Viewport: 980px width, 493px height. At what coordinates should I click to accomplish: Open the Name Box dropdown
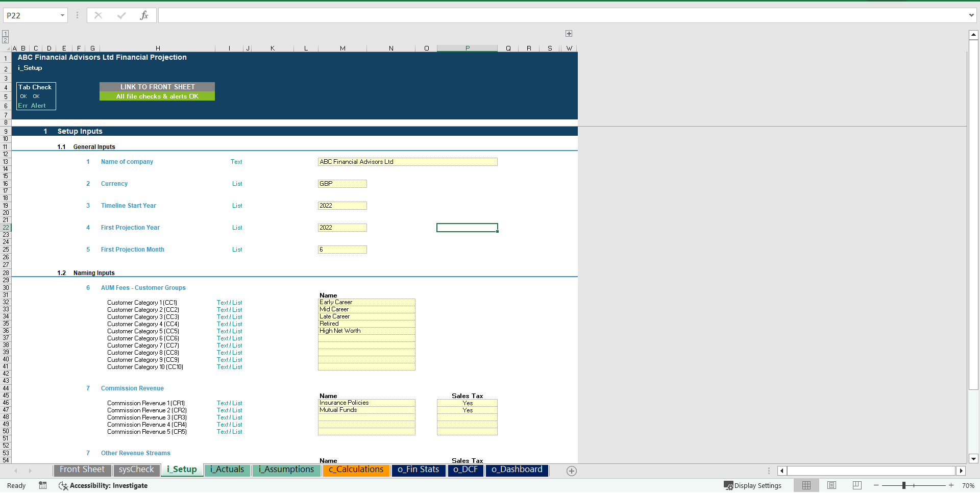(x=63, y=15)
